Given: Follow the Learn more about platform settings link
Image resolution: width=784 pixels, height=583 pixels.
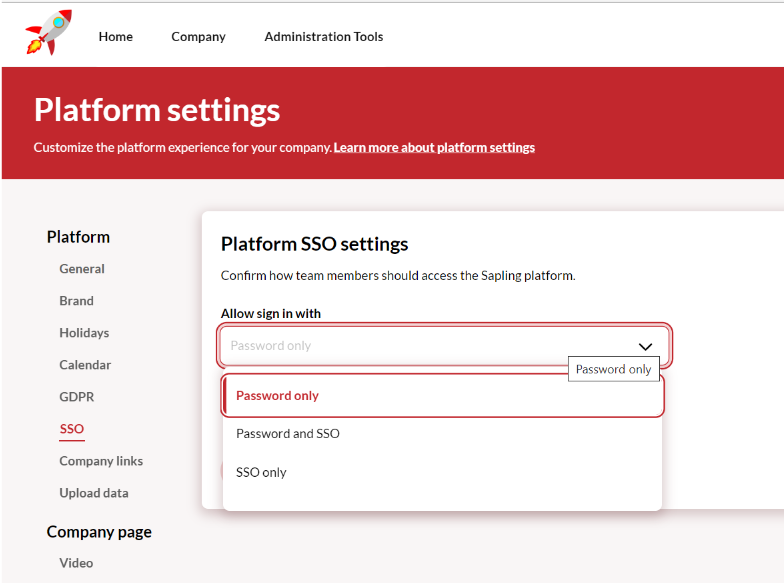Looking at the screenshot, I should pos(434,147).
